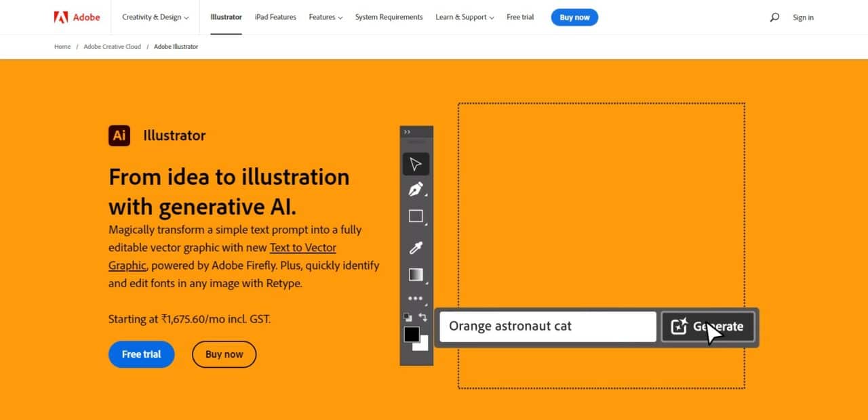Select the Pen tool
Image resolution: width=868 pixels, height=420 pixels.
(416, 190)
